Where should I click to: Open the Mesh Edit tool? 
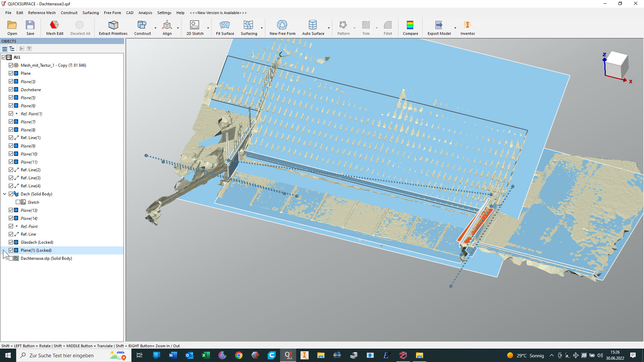tap(55, 27)
